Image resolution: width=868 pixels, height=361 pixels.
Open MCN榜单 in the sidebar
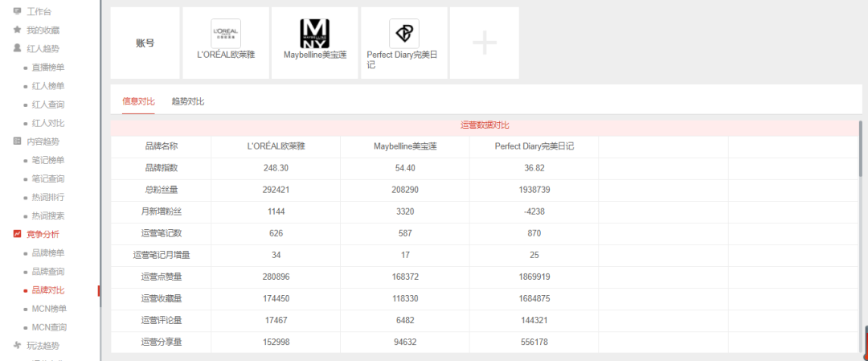click(x=49, y=309)
